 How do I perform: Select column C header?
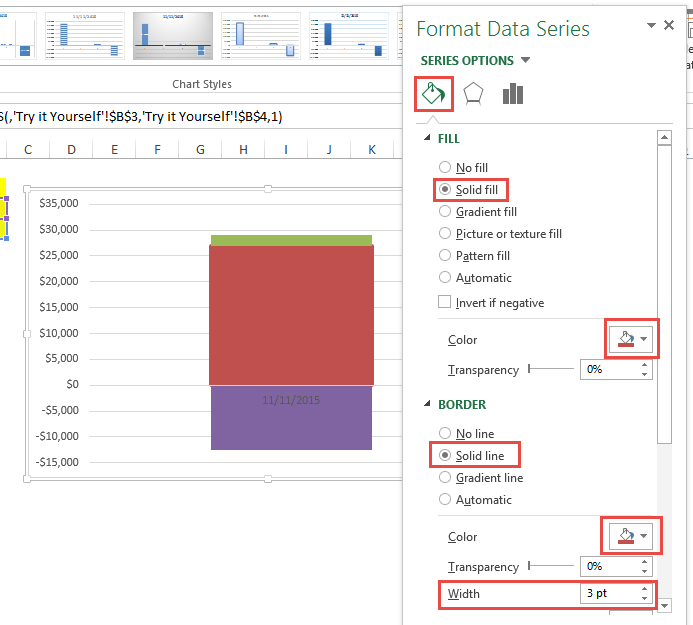28,149
